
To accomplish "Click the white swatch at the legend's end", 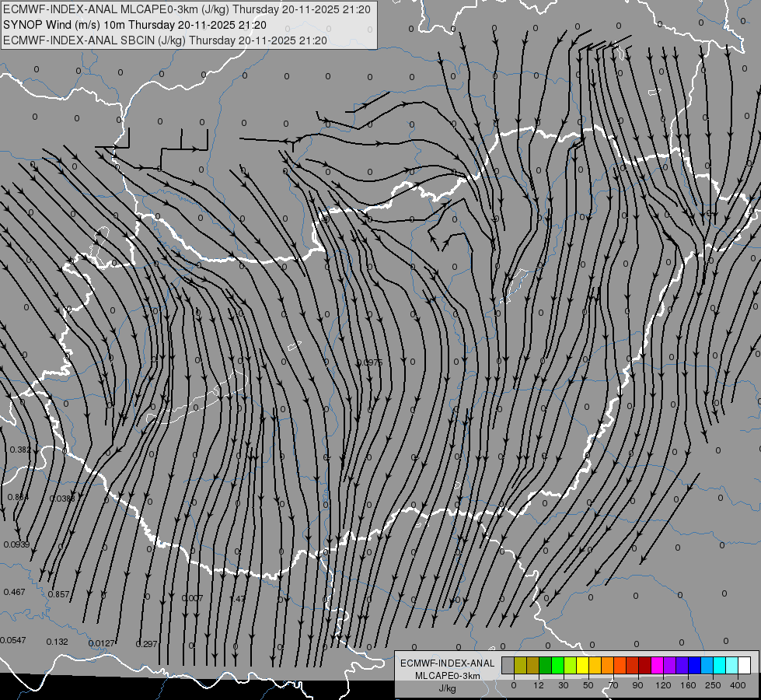I will 745,665.
